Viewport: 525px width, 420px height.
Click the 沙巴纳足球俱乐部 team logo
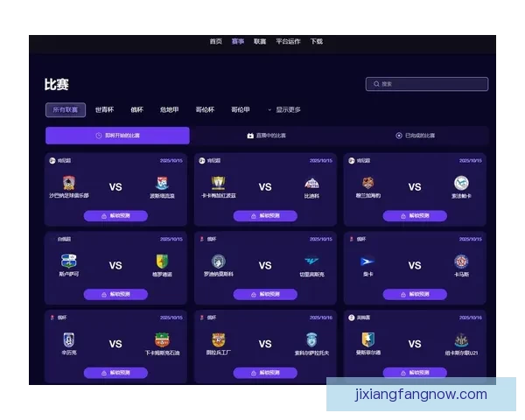[68, 183]
